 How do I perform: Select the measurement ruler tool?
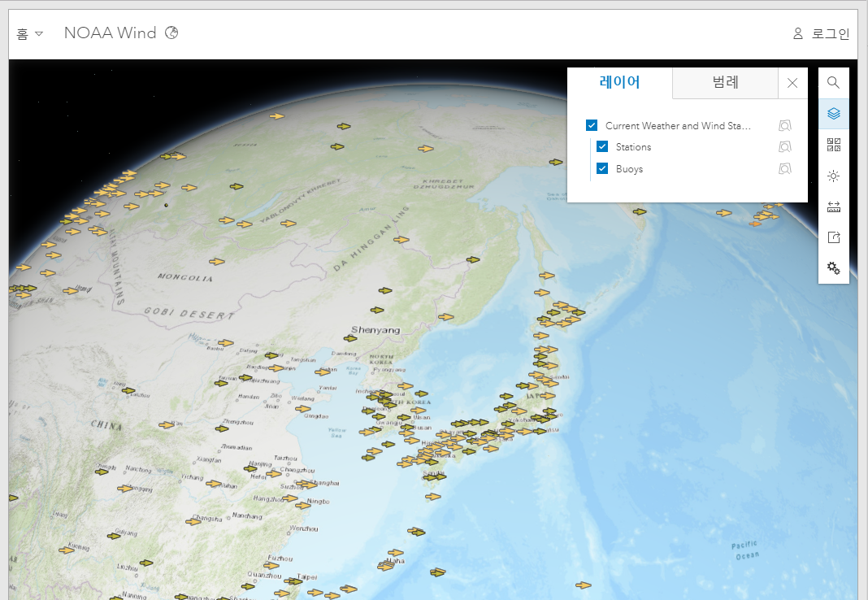click(x=833, y=207)
